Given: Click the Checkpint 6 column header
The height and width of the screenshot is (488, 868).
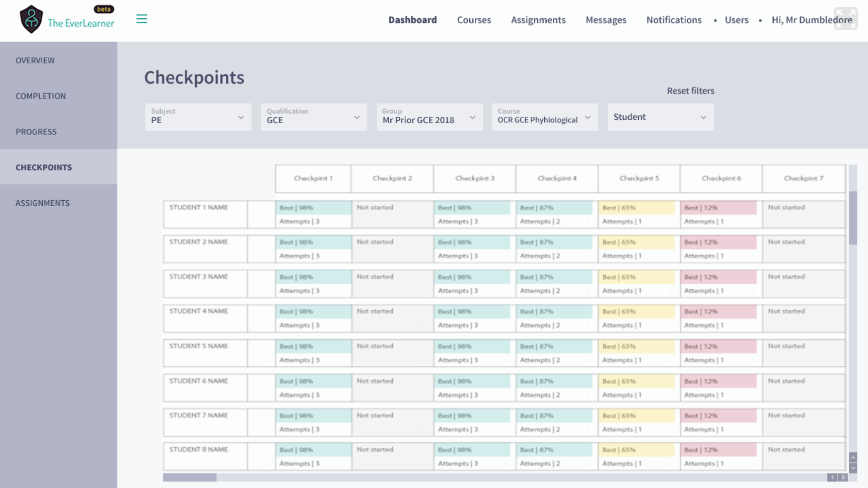Looking at the screenshot, I should 721,178.
